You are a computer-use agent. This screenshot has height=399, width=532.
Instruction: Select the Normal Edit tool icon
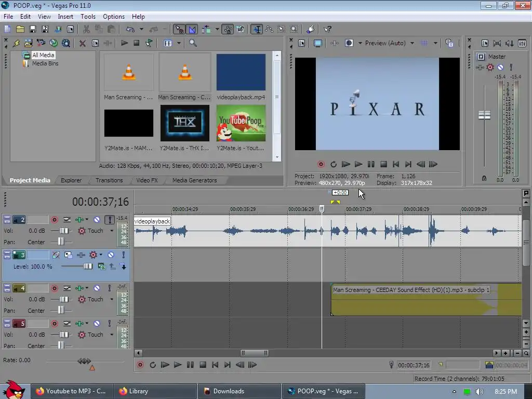tap(257, 29)
